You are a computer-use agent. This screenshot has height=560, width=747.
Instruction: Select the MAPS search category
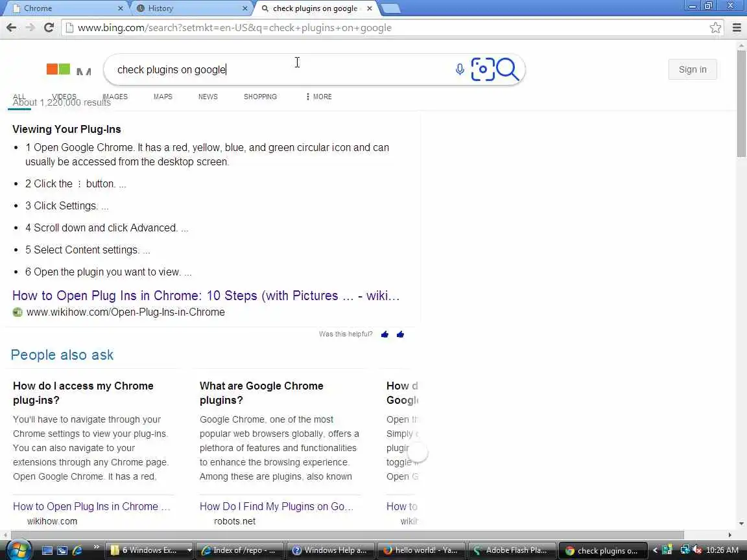(163, 97)
